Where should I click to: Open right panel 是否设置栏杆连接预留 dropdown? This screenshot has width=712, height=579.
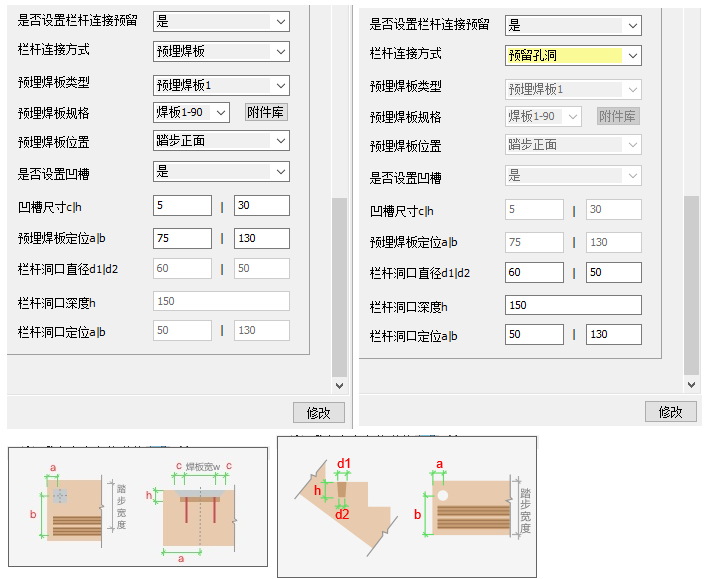tap(573, 25)
